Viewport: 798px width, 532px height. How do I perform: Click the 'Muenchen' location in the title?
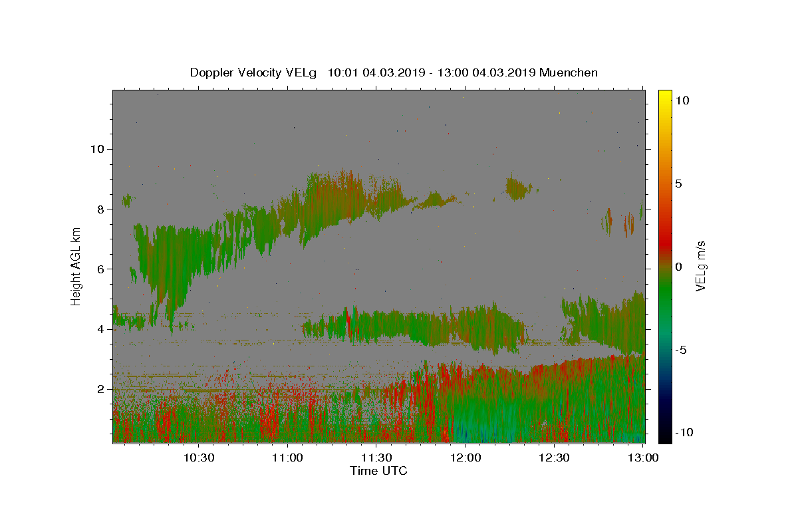pyautogui.click(x=569, y=72)
